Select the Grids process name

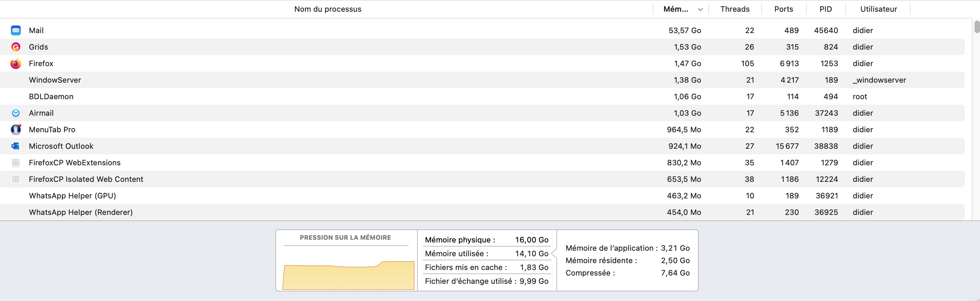(39, 47)
